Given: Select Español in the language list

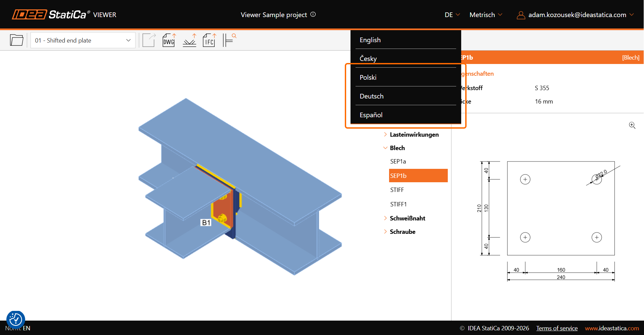Looking at the screenshot, I should click(x=371, y=115).
